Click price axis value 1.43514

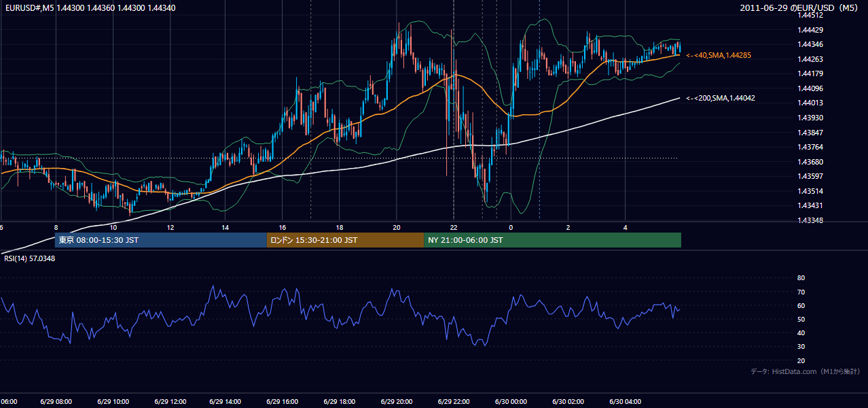(x=810, y=191)
